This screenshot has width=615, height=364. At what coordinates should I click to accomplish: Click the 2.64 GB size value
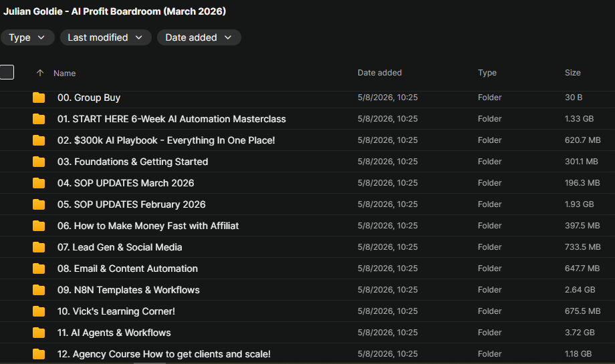pyautogui.click(x=580, y=290)
